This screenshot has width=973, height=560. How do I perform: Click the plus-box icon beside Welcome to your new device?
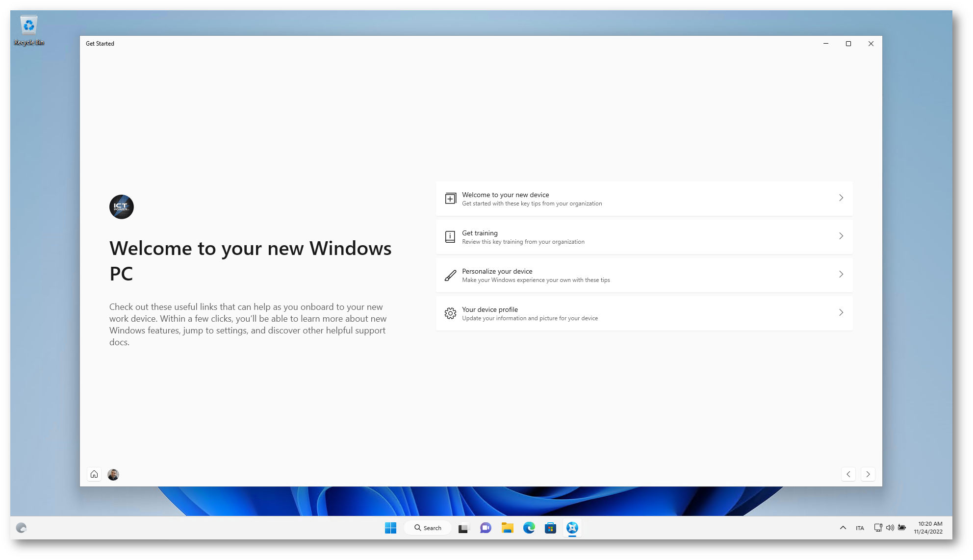pos(450,199)
